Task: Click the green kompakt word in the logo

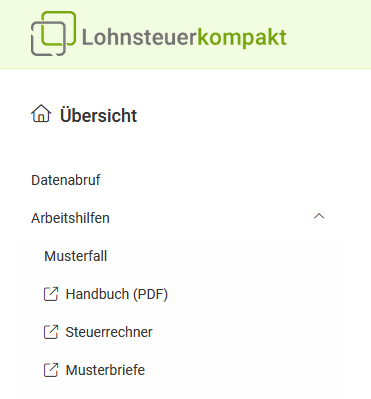Action: coord(242,38)
